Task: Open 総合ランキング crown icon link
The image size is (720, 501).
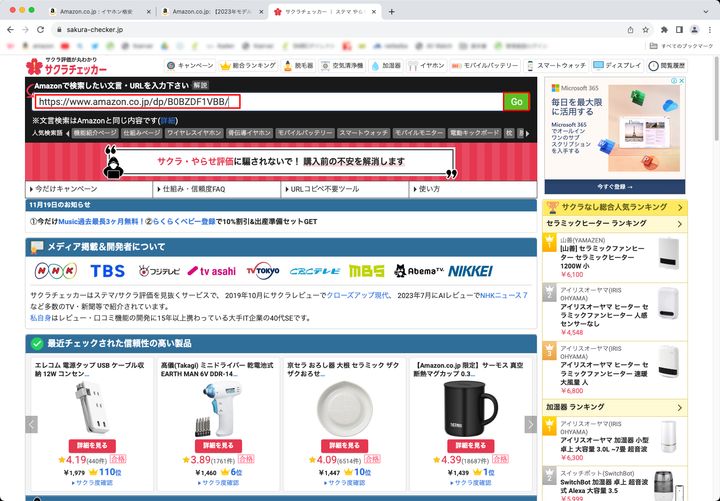Action: tap(246, 65)
